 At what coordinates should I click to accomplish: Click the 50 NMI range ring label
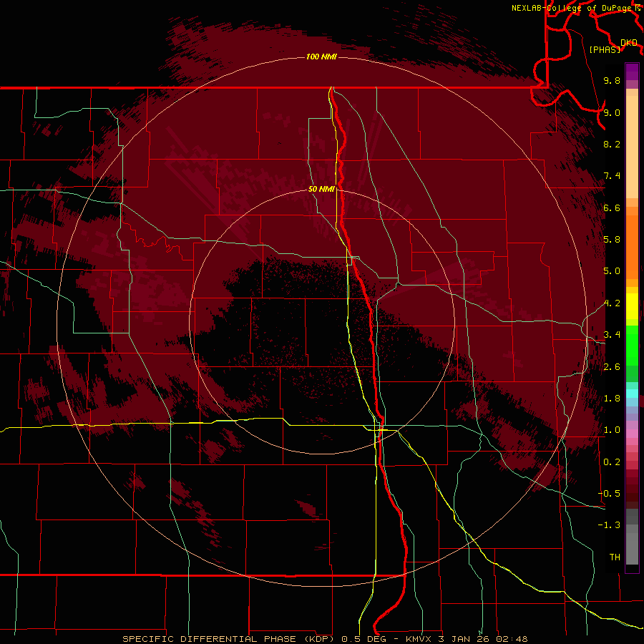(x=321, y=189)
